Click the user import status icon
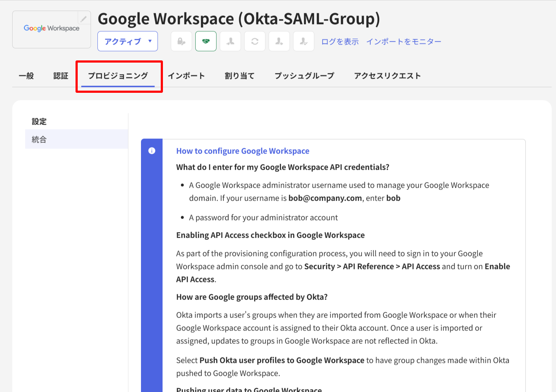The image size is (556, 392). point(230,41)
